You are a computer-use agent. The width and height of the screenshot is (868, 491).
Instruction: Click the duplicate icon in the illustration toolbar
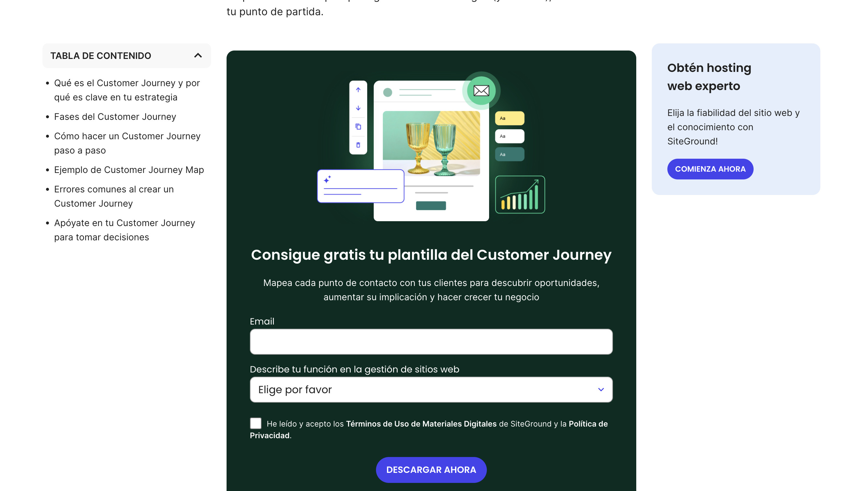click(358, 127)
